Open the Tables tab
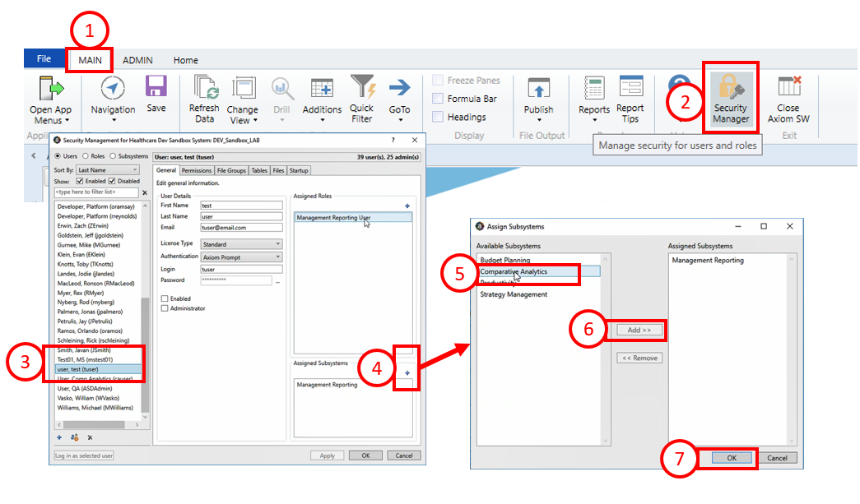This screenshot has height=504, width=860. click(x=259, y=170)
